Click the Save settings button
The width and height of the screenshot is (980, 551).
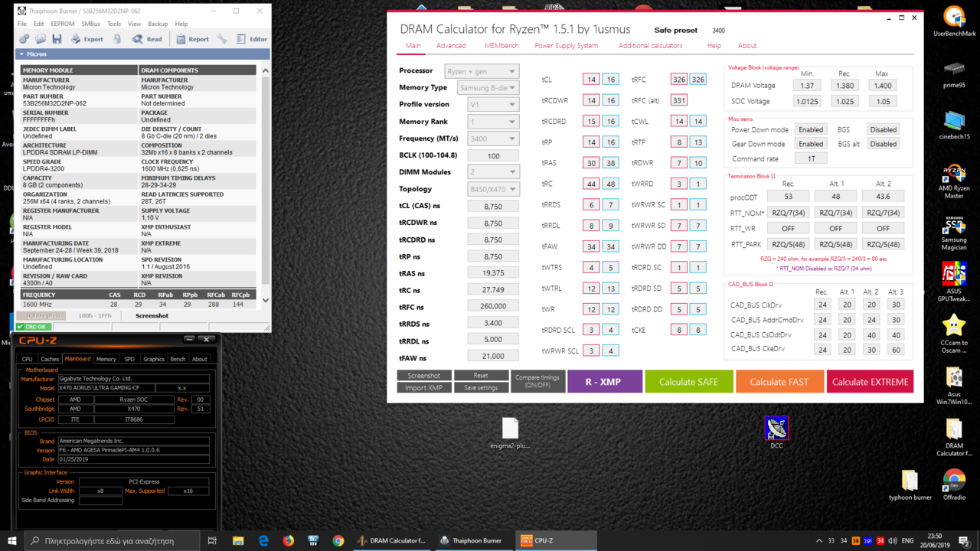(x=481, y=388)
